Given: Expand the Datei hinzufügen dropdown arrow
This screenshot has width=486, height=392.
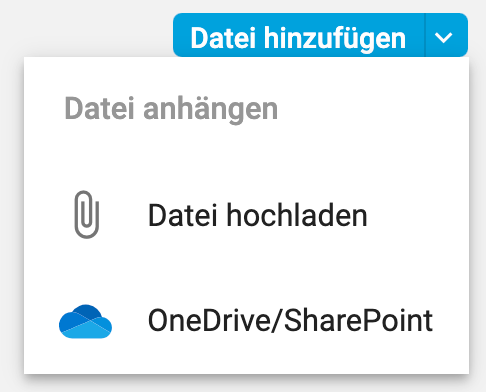Looking at the screenshot, I should [x=446, y=35].
